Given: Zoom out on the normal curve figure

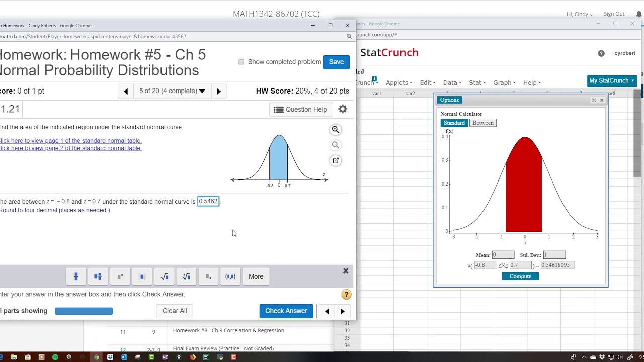Looking at the screenshot, I should pyautogui.click(x=336, y=145).
